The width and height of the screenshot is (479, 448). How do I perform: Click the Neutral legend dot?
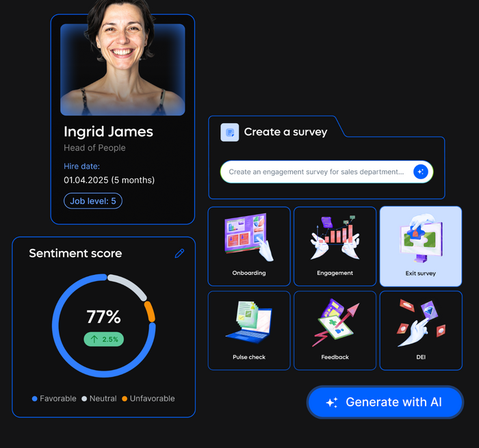(x=84, y=399)
